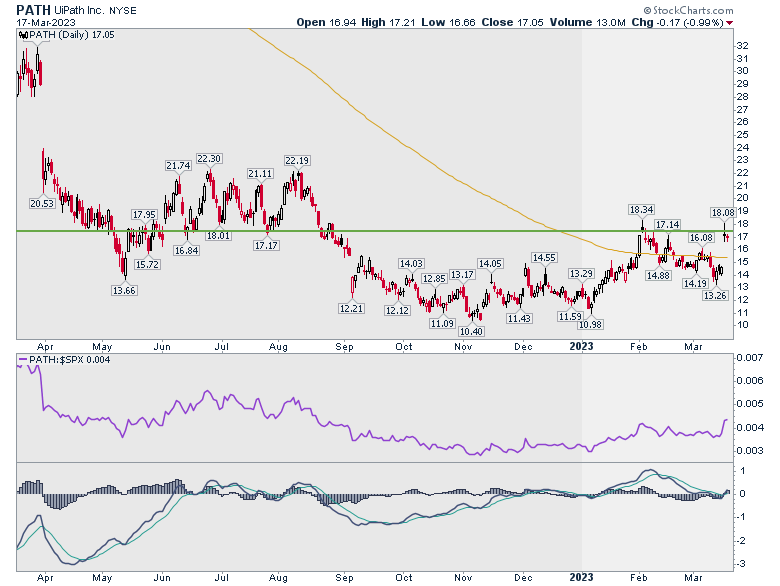
Task: Click the 16.84 price label
Action: [187, 251]
